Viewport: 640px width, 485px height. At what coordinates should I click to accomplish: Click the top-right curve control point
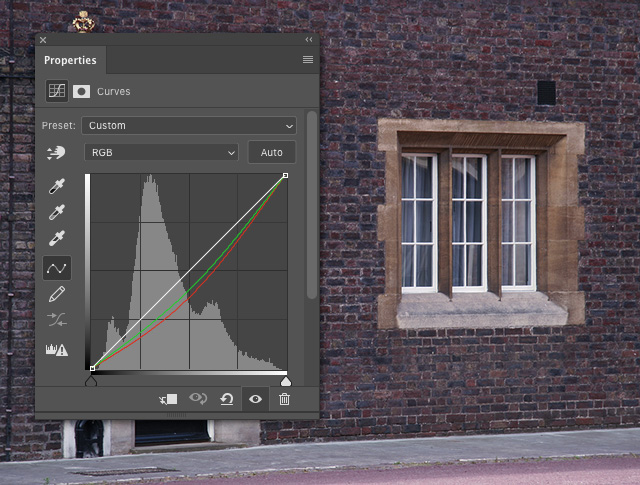pos(285,176)
